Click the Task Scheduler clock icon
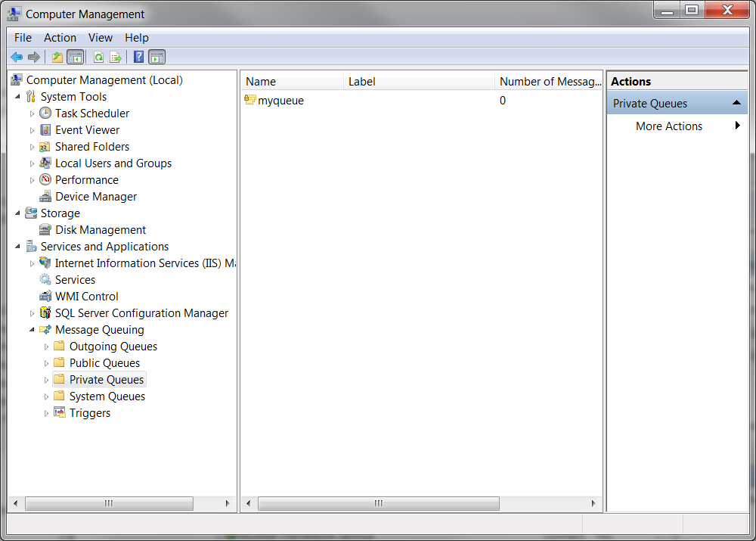 click(x=45, y=113)
